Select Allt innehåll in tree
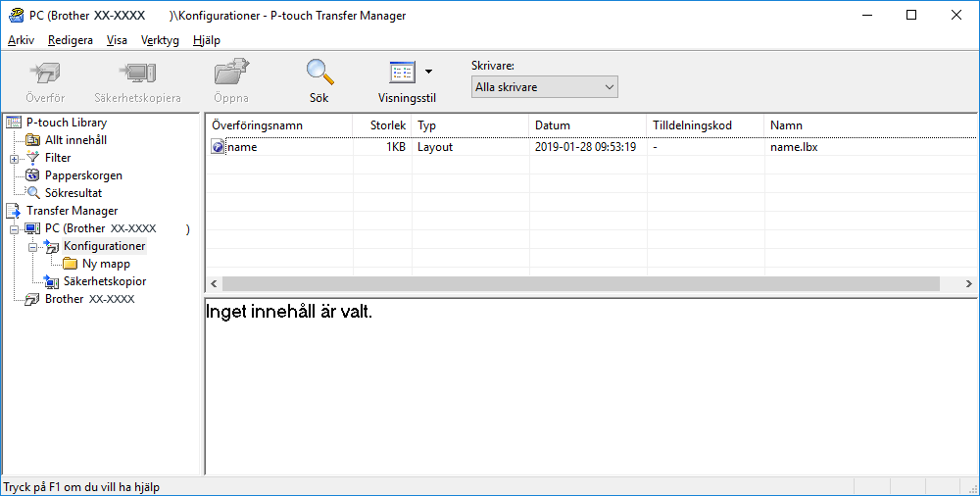This screenshot has width=980, height=496. 75,140
